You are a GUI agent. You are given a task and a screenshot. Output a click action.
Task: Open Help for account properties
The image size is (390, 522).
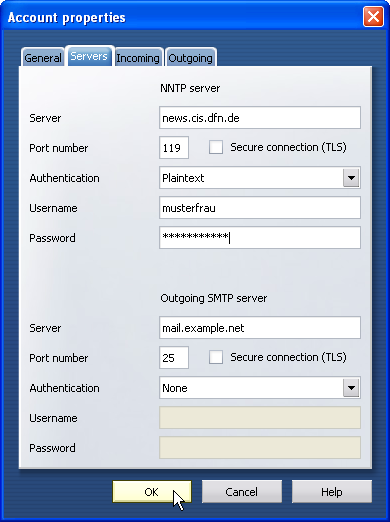click(x=332, y=492)
